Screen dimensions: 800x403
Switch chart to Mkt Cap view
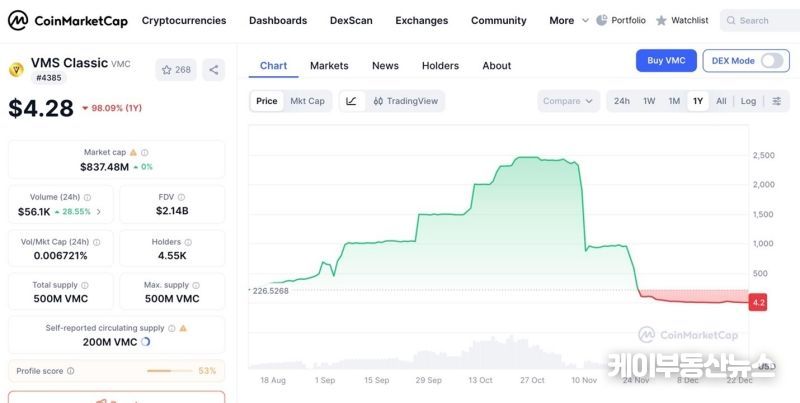307,101
